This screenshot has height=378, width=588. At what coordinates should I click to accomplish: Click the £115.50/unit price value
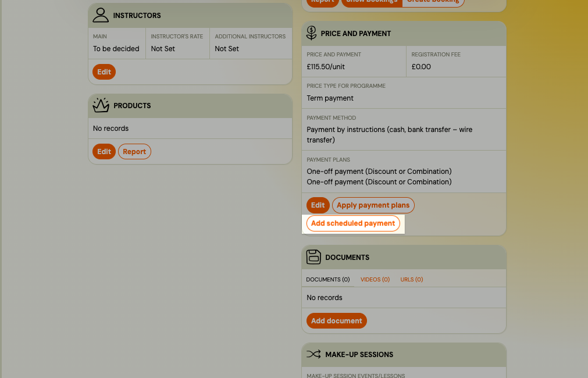click(326, 66)
